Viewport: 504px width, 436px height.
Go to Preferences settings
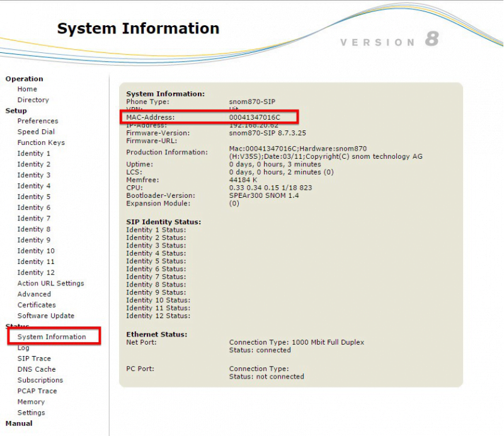(38, 121)
